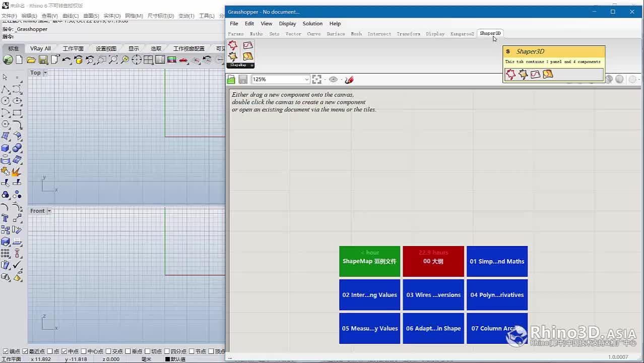Screen dimensions: 644x363
Task: Toggle the 最近点 osnap checkbox
Action: 25,351
